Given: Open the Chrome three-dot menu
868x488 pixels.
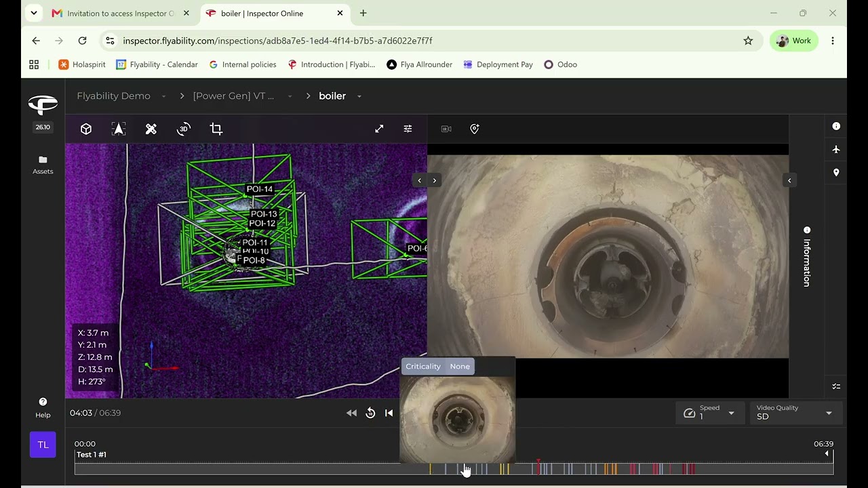Looking at the screenshot, I should point(833,41).
